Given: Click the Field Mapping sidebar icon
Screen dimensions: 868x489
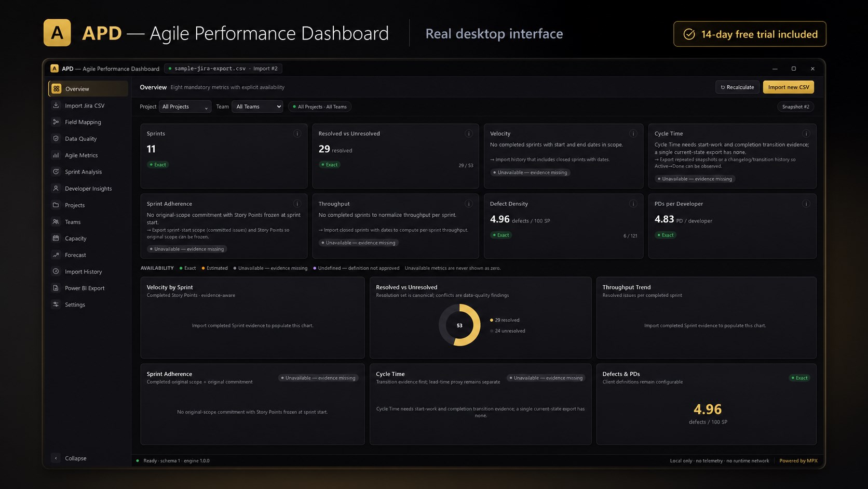Looking at the screenshot, I should click(x=56, y=122).
